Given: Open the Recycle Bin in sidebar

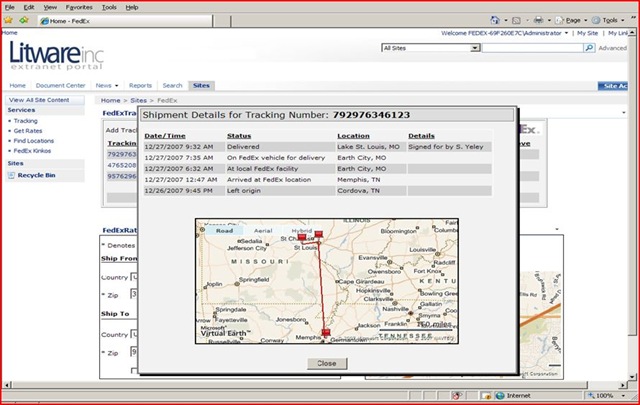Looking at the screenshot, I should click(x=36, y=175).
